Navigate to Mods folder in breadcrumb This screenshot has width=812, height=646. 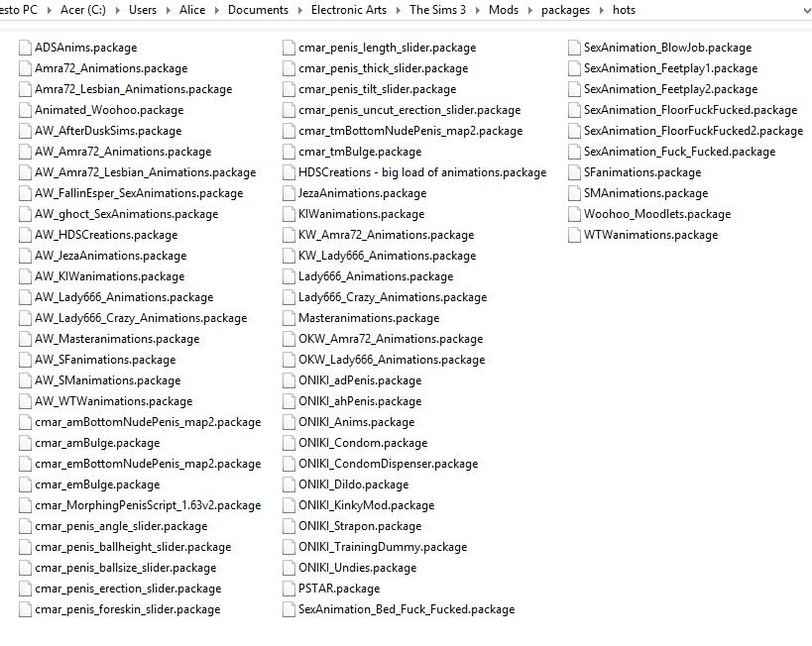click(504, 10)
